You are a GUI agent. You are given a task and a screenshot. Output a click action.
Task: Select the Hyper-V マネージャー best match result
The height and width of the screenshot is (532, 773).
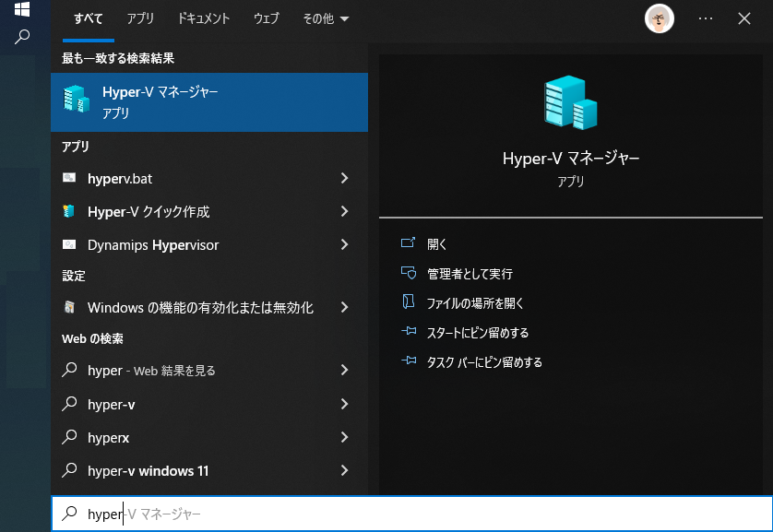(x=209, y=102)
